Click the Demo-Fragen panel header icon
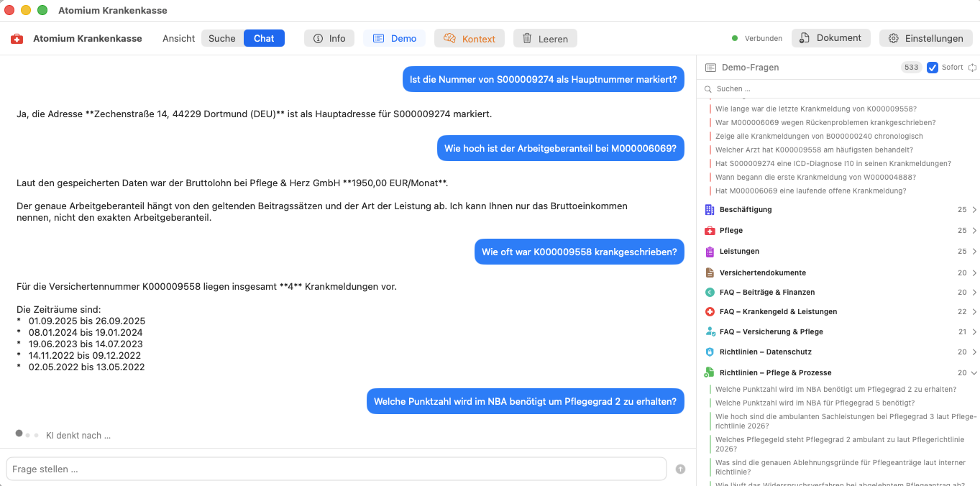This screenshot has width=980, height=486. 710,68
